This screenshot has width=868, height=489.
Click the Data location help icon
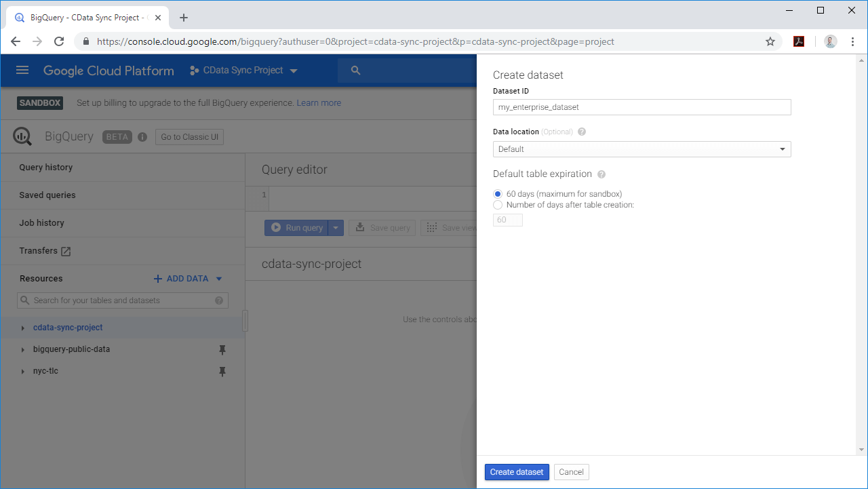(582, 132)
